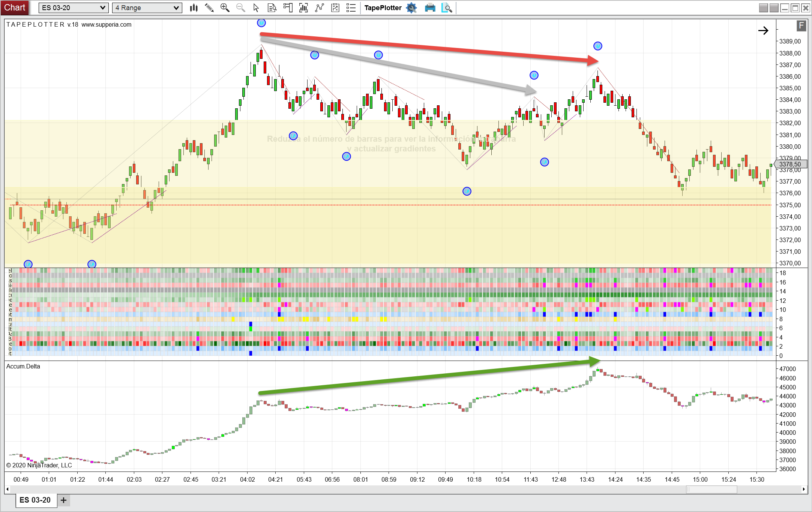Select the ES 03-20 bottom tab
This screenshot has height=512, width=812.
(x=35, y=500)
